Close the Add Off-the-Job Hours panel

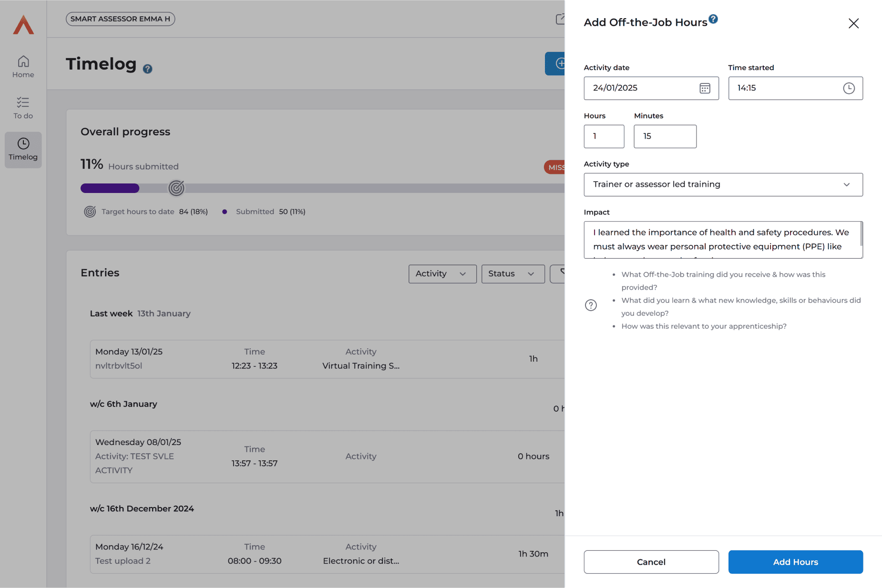pyautogui.click(x=853, y=23)
